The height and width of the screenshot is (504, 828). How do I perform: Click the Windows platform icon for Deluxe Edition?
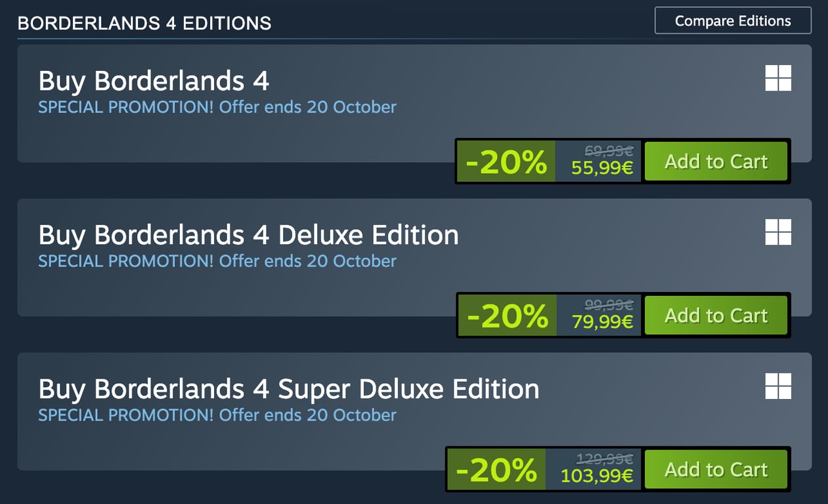tap(778, 232)
